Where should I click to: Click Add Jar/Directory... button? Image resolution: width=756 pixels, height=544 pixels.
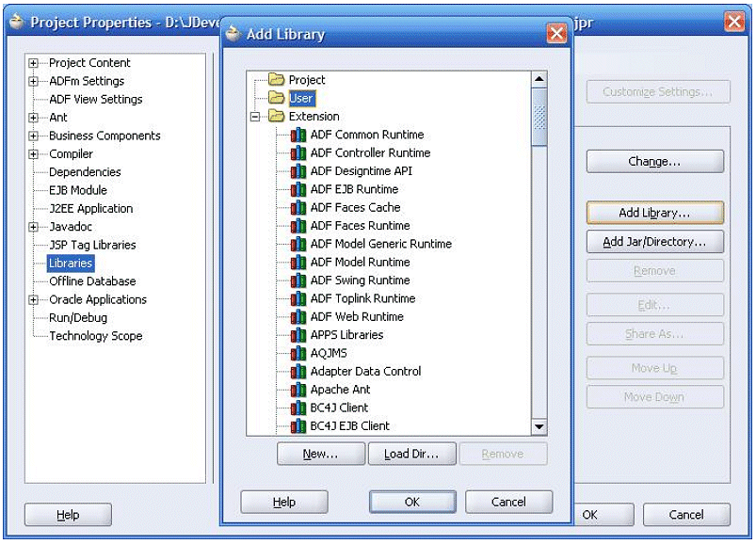click(654, 241)
